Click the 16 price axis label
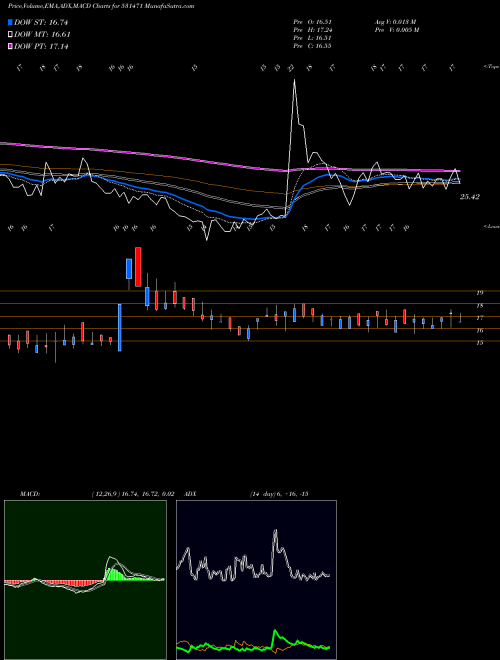The image size is (500, 660). tap(479, 330)
